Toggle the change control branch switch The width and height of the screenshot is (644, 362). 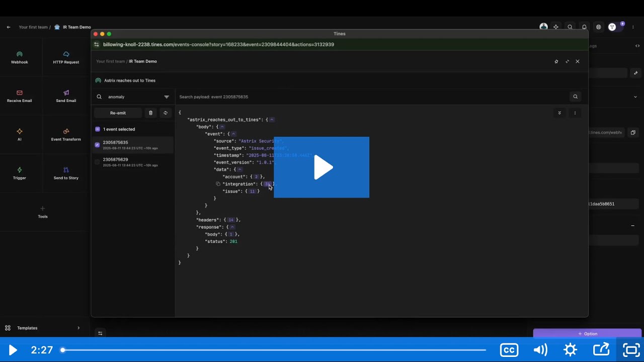(614, 27)
